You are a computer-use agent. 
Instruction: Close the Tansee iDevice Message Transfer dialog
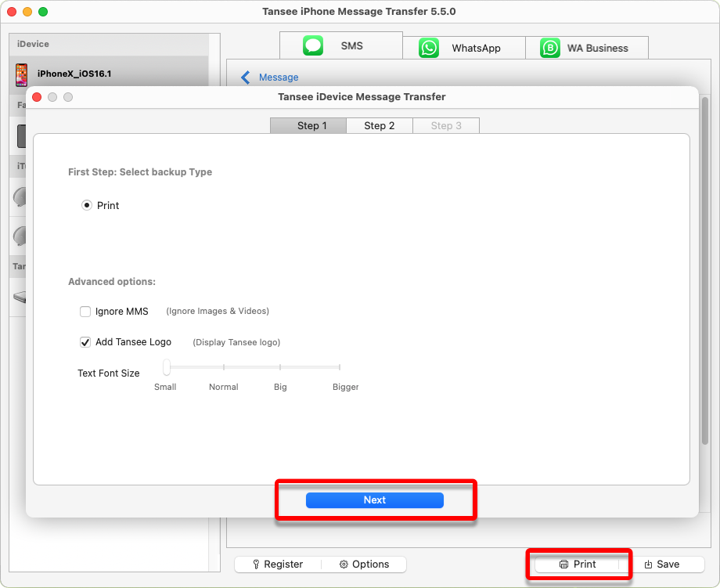(38, 97)
